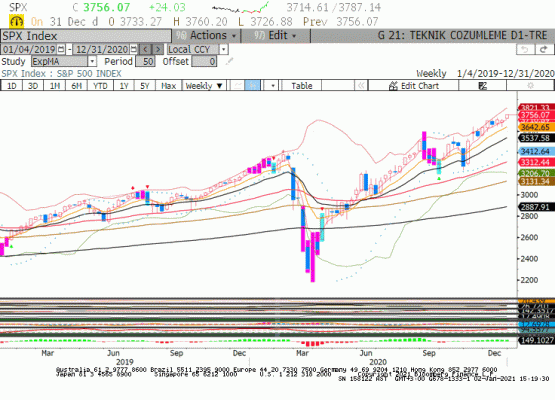Select the 6M range tab
The width and height of the screenshot is (555, 400).
tap(76, 86)
